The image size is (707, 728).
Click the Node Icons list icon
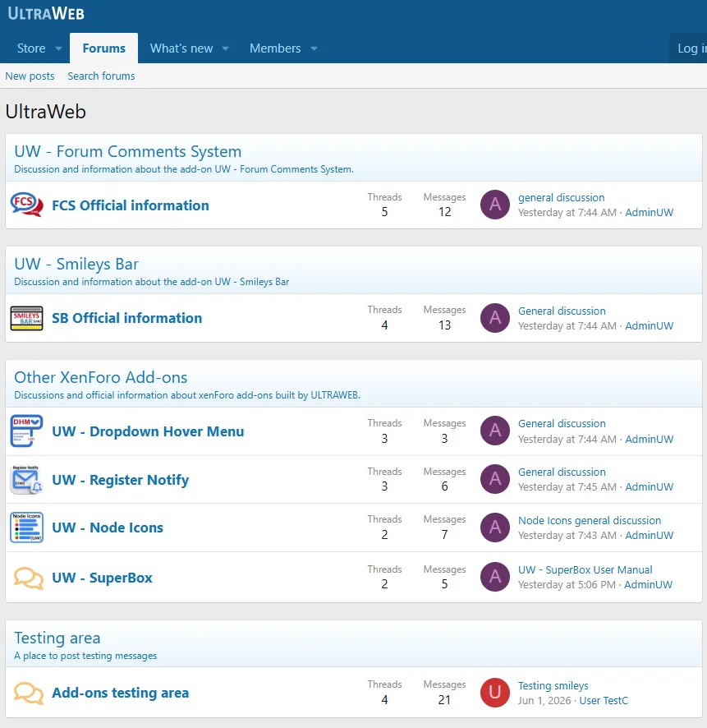27,528
